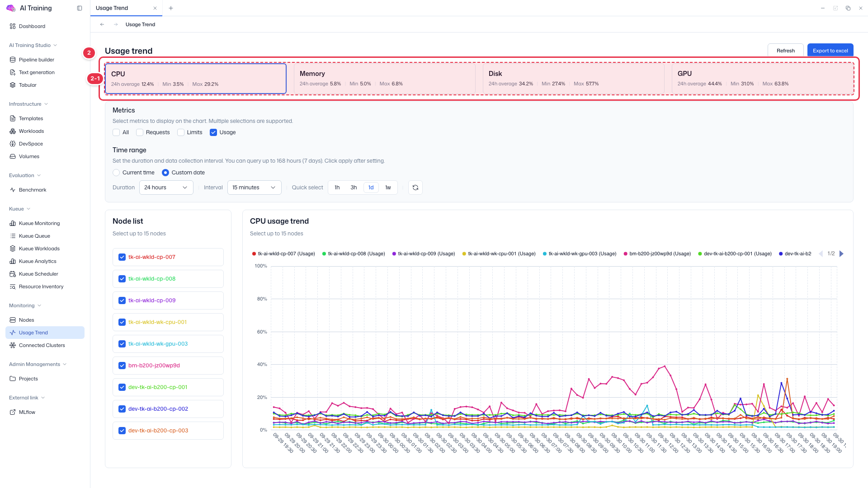The height and width of the screenshot is (488, 868).
Task: Navigate back with the arrow icon
Action: coord(102,24)
